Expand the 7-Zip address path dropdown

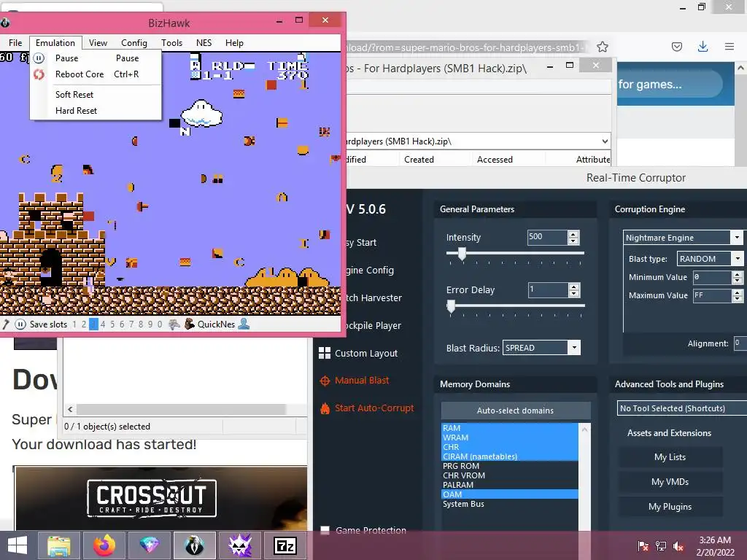pyautogui.click(x=605, y=141)
